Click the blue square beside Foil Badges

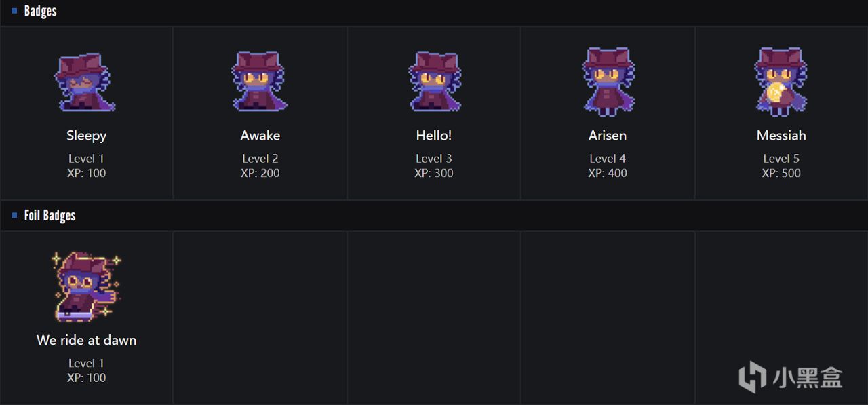[14, 216]
